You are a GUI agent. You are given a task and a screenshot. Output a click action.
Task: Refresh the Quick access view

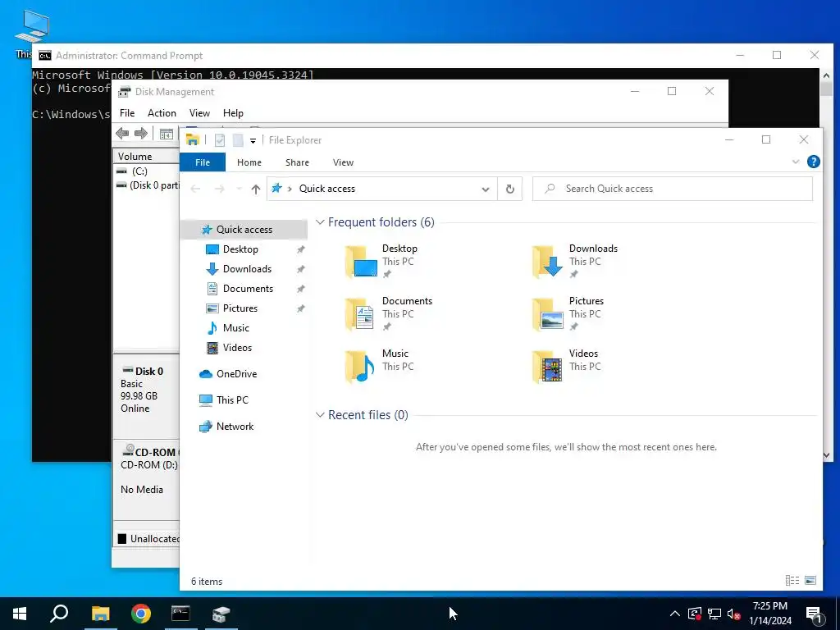[x=510, y=189]
